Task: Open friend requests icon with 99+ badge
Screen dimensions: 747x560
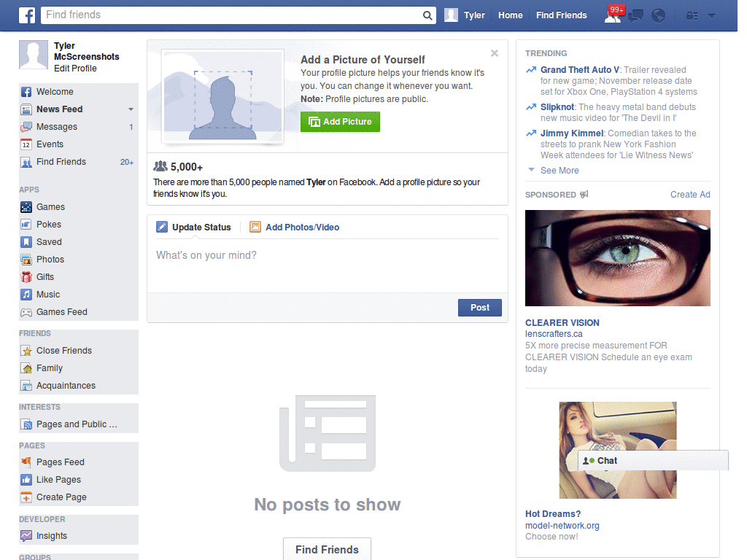Action: pos(613,15)
